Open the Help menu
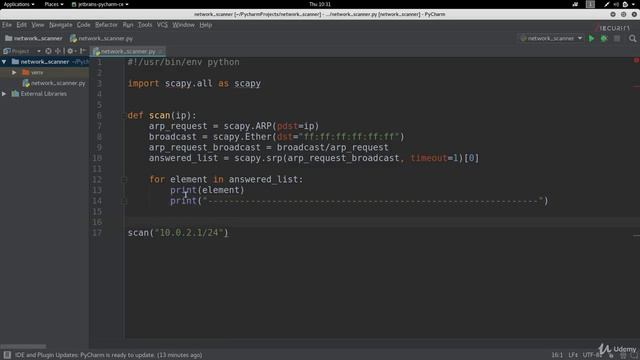Image resolution: width=640 pixels, height=360 pixels. pos(206,25)
